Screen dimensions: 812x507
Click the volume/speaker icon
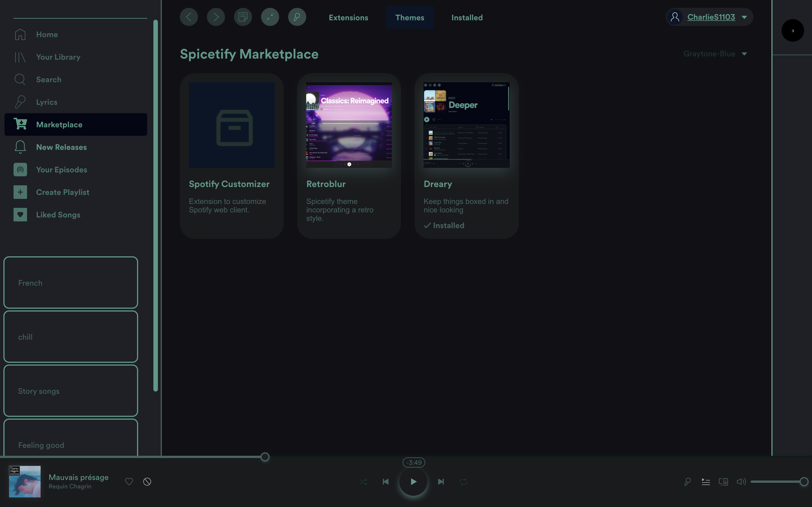click(741, 481)
